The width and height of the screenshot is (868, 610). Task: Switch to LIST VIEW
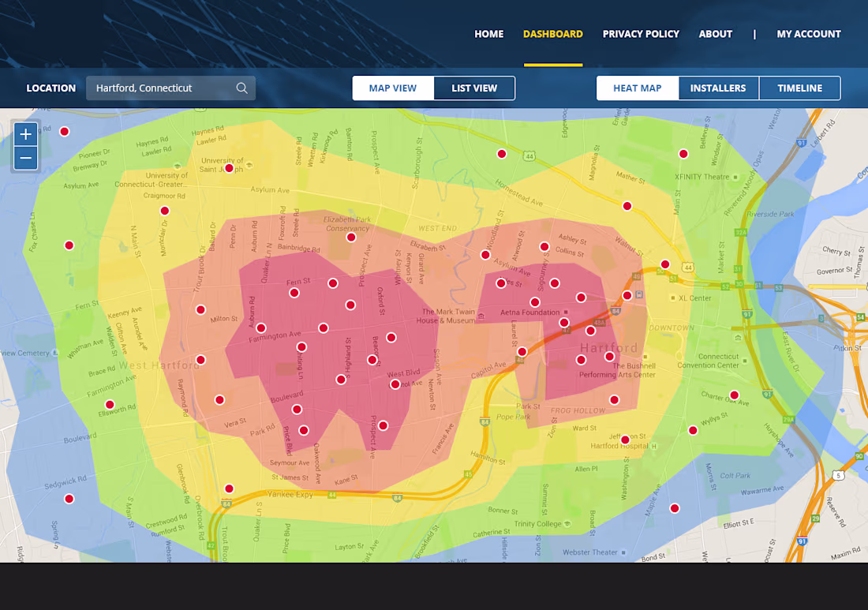473,88
